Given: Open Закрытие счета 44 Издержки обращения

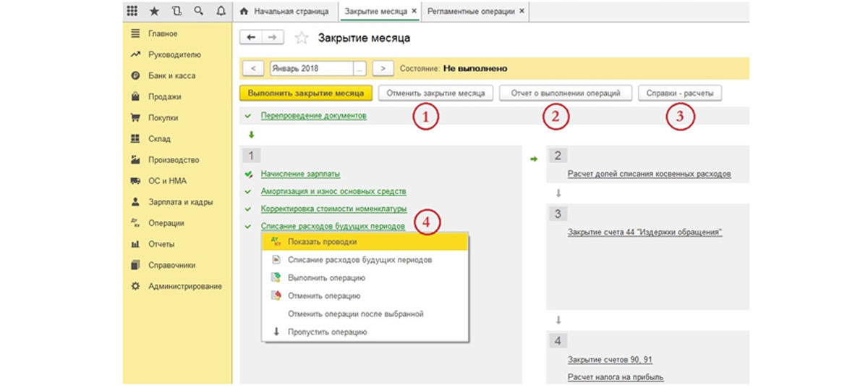Looking at the screenshot, I should (645, 232).
